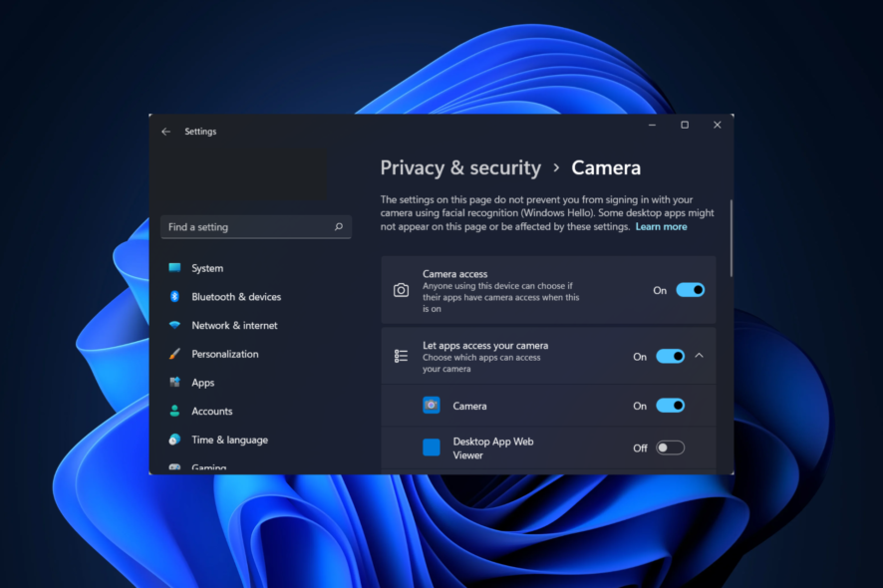Screen dimensions: 883x588
Task: Click the Apps sidebar icon
Action: point(174,382)
